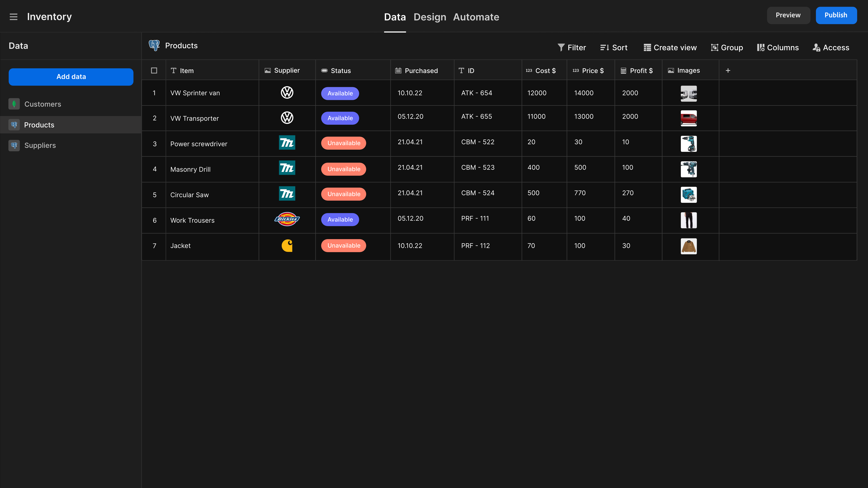Screen dimensions: 868x488
Task: Switch to the Design tab
Action: coord(430,17)
